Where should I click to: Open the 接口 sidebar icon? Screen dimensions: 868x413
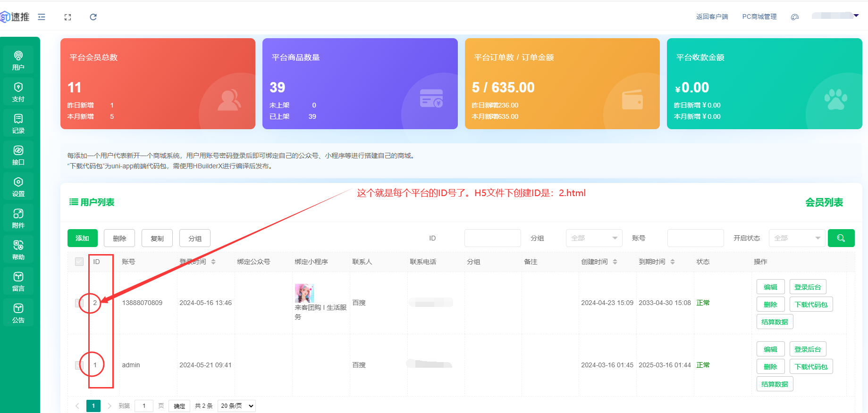coord(18,155)
